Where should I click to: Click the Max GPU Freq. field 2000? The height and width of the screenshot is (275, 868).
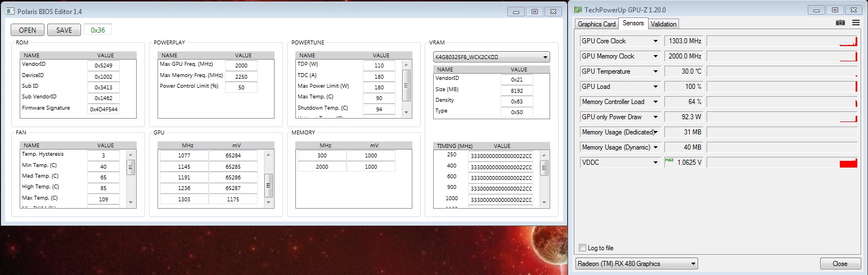(x=241, y=65)
